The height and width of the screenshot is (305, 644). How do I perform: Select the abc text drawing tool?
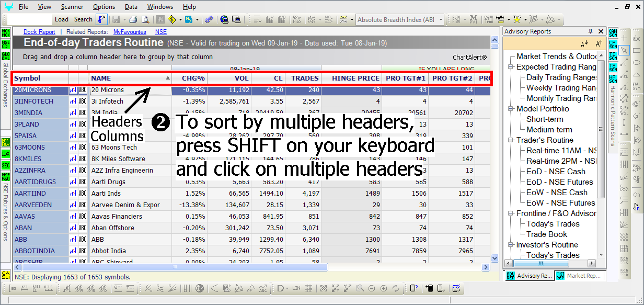[637, 38]
